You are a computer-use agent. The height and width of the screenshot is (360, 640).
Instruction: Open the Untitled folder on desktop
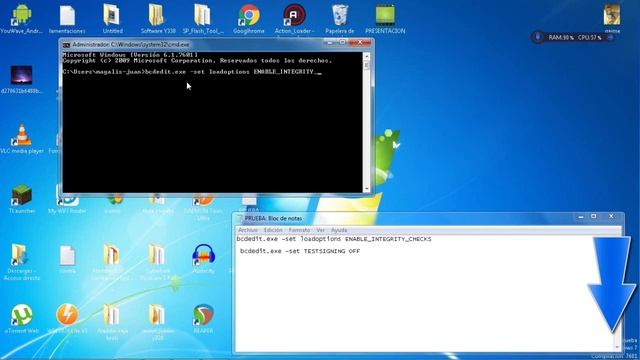click(x=111, y=15)
